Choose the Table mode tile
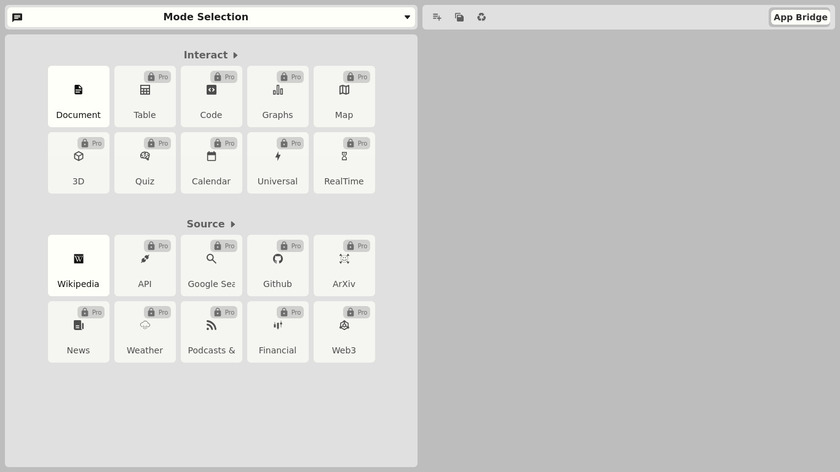This screenshot has height=472, width=840. point(145,97)
